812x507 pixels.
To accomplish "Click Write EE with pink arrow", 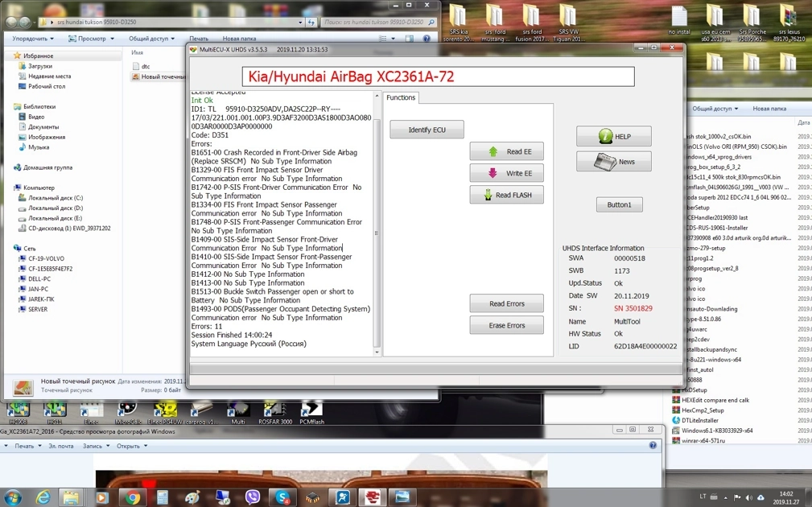I will [506, 173].
